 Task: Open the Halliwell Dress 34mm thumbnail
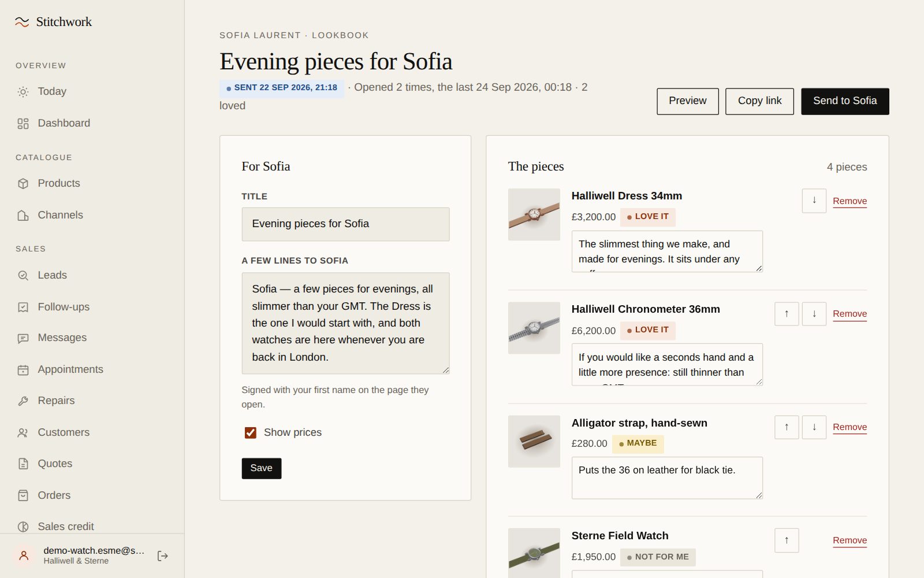(534, 214)
